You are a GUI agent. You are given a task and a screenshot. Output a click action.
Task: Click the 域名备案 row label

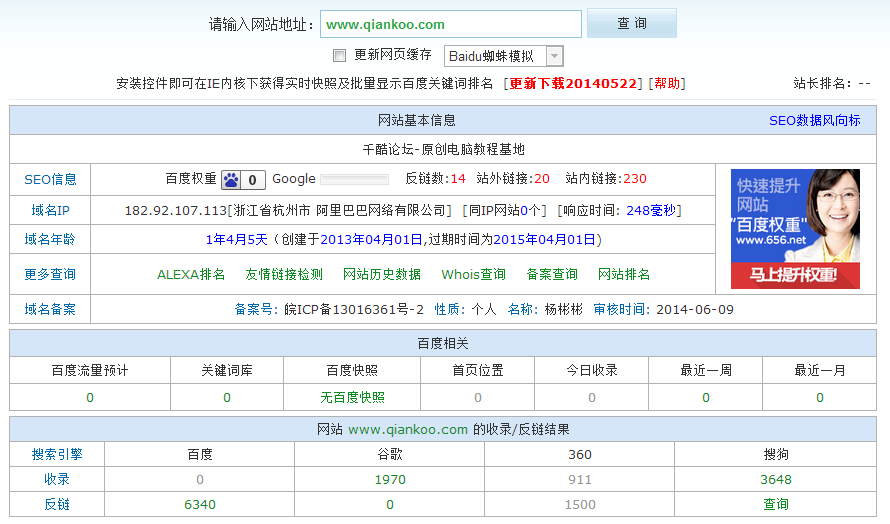point(50,309)
